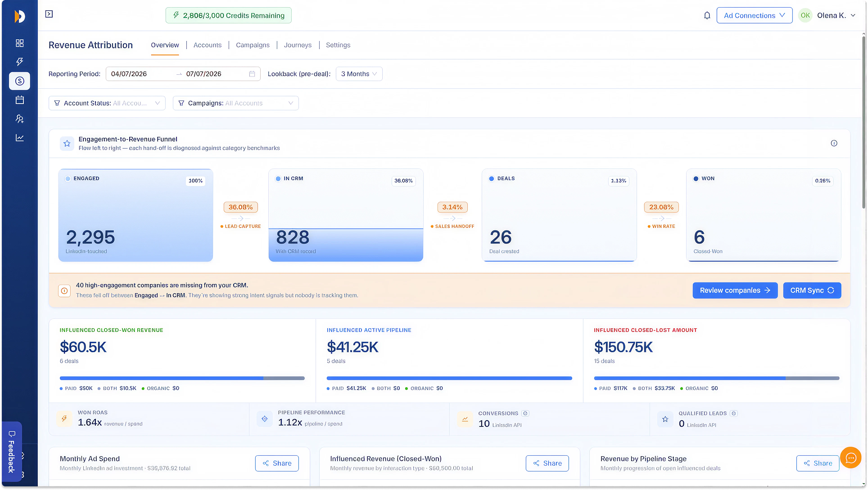Image resolution: width=868 pixels, height=490 pixels.
Task: Click the info icon on funnel card
Action: [834, 143]
